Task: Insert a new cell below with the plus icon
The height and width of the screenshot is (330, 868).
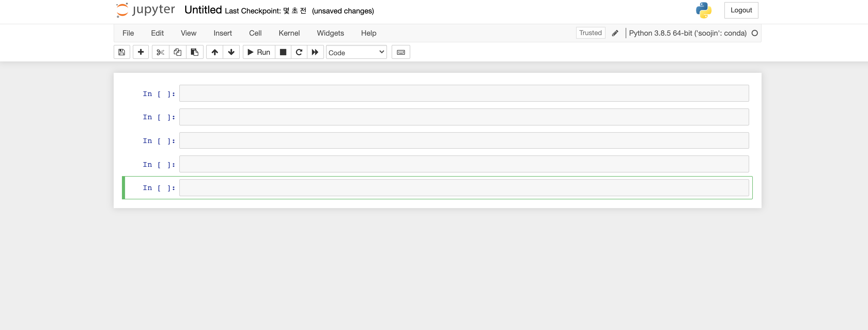Action: coord(141,52)
